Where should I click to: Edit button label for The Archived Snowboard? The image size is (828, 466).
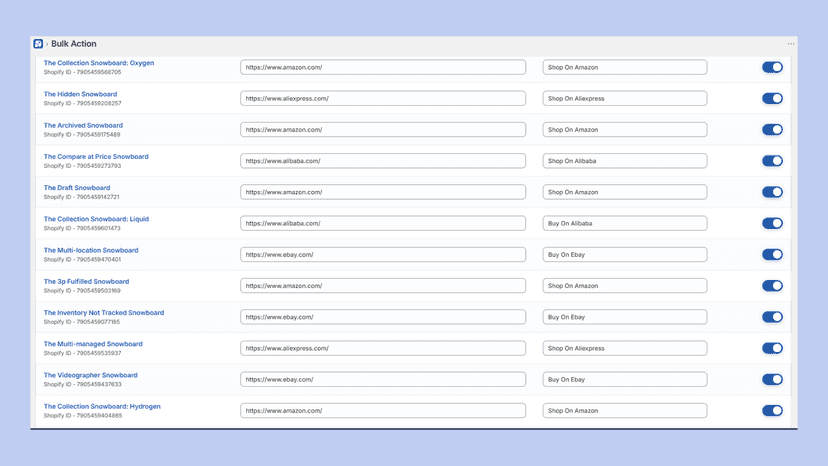(625, 129)
